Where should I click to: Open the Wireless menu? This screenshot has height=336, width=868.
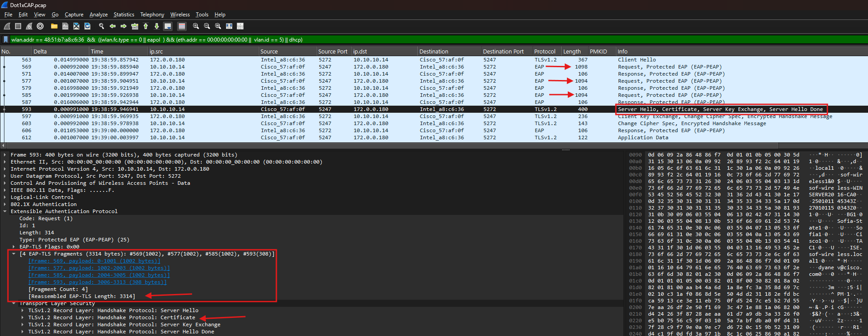(180, 15)
